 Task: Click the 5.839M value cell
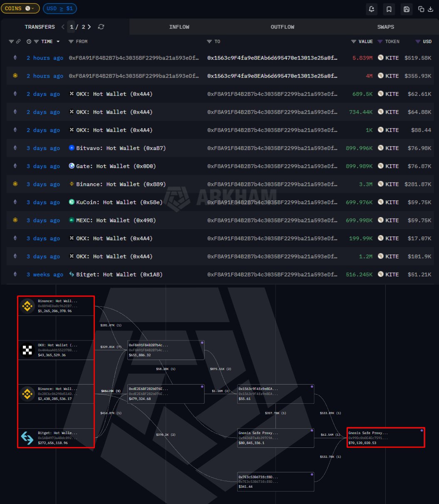point(362,58)
